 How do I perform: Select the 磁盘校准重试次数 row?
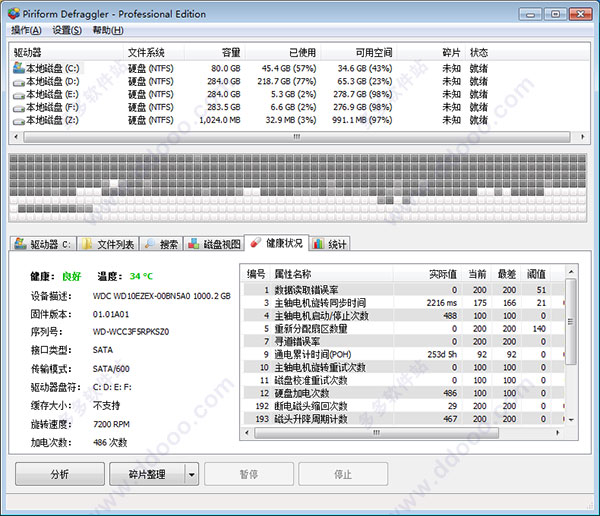pos(404,380)
